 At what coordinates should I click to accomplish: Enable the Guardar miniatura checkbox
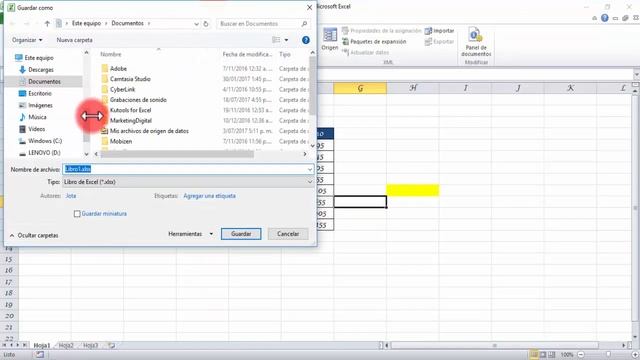click(77, 214)
